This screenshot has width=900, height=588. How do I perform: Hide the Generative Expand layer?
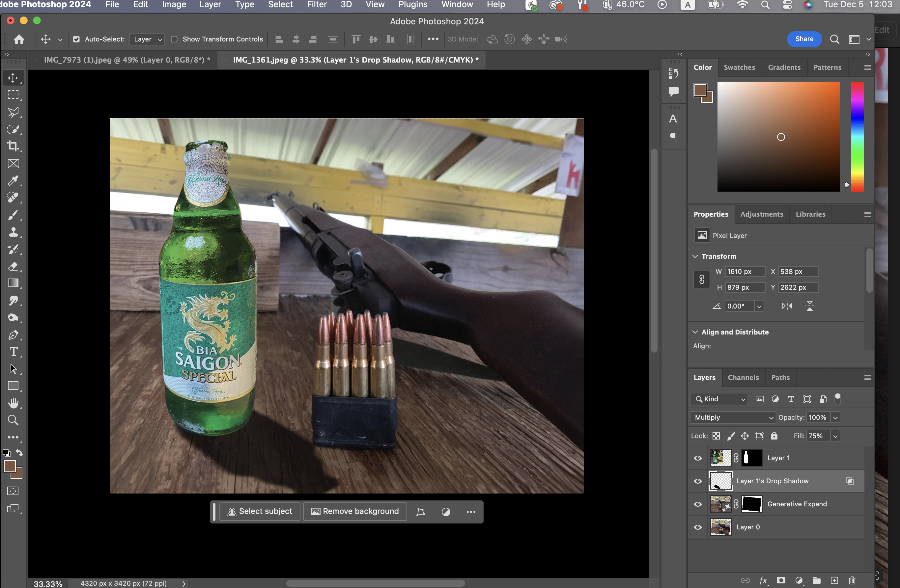[x=698, y=504]
